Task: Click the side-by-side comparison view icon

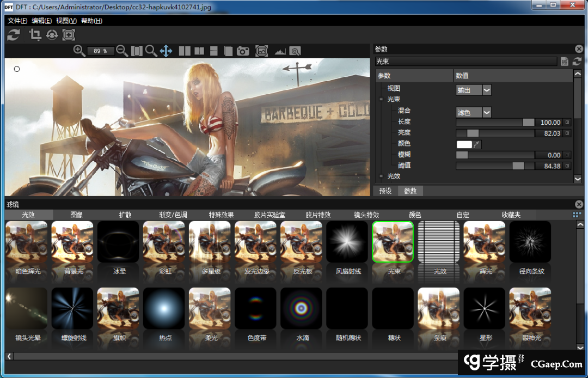Action: [185, 51]
